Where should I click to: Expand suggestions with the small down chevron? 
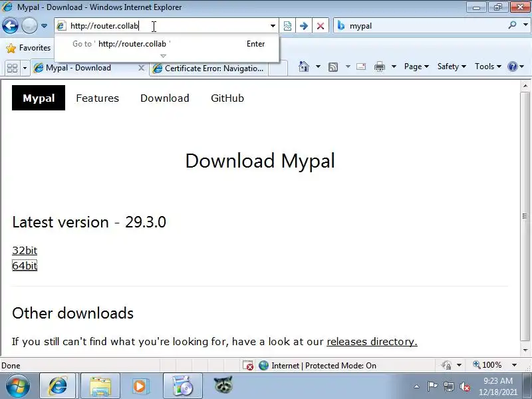(x=163, y=56)
